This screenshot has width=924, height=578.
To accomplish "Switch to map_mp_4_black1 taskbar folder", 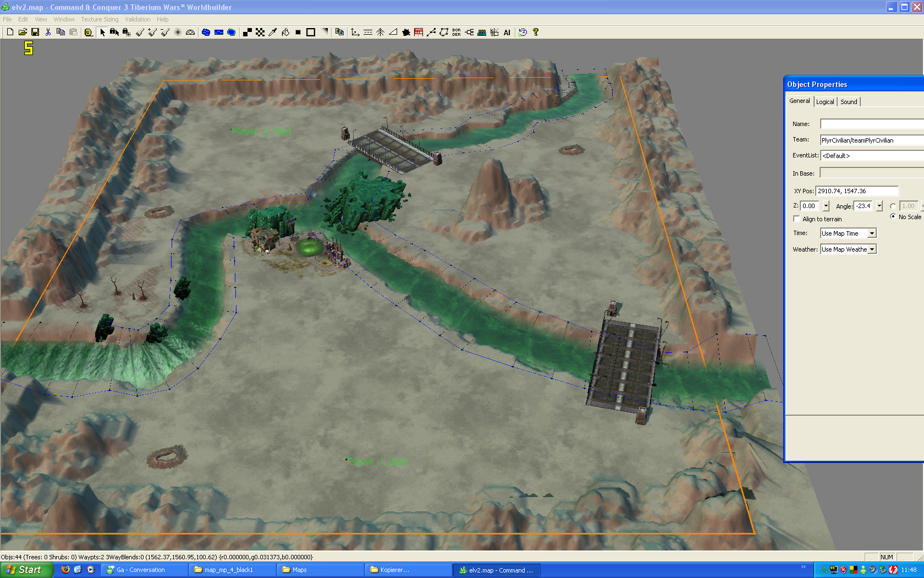I will click(232, 570).
